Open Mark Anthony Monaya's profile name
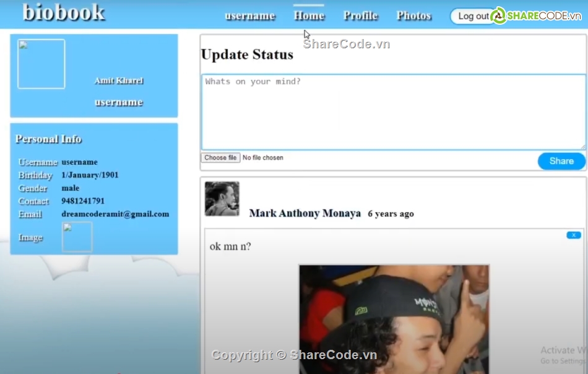Image resolution: width=588 pixels, height=374 pixels. click(x=305, y=214)
